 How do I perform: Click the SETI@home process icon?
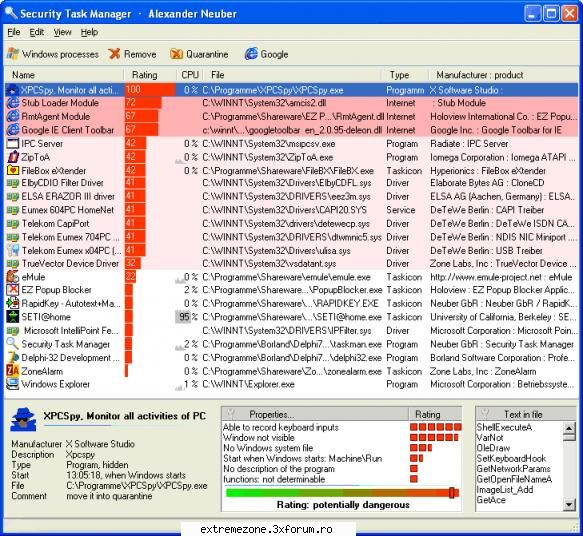[13, 317]
